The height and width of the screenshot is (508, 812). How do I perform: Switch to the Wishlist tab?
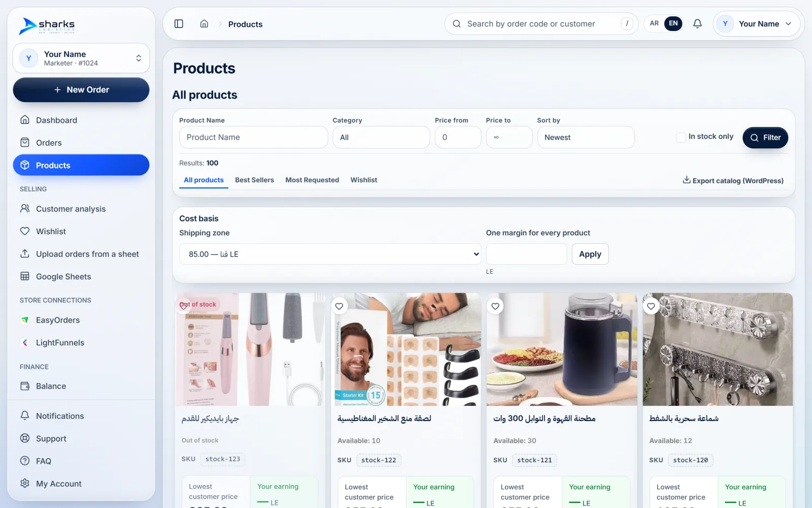tap(364, 180)
